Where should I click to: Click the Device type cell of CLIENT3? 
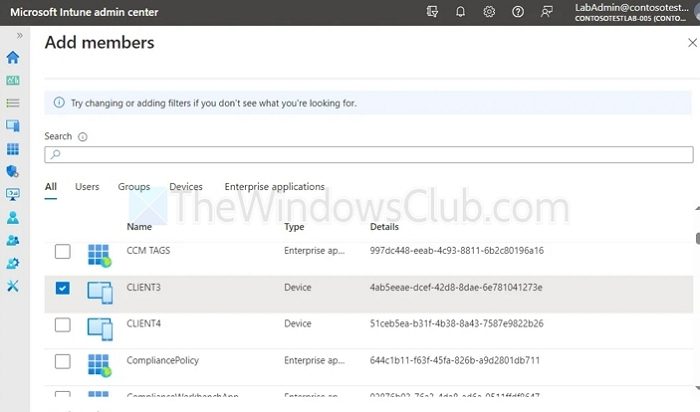point(298,287)
